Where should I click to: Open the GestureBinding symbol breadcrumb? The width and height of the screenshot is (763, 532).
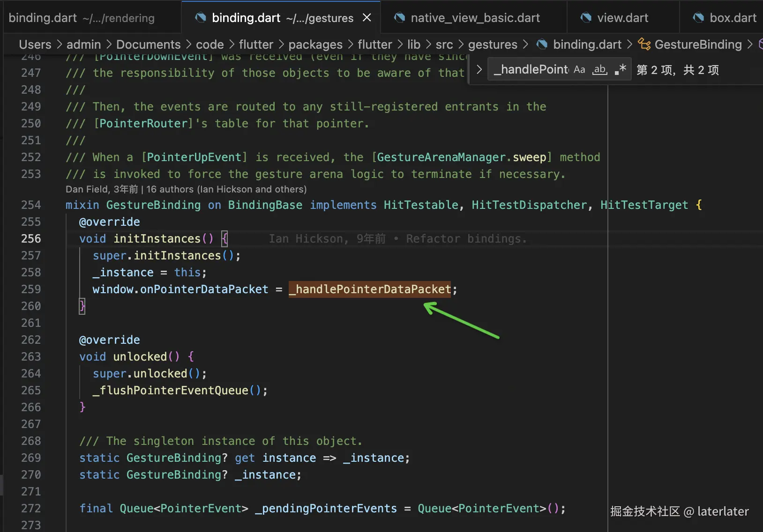click(698, 44)
